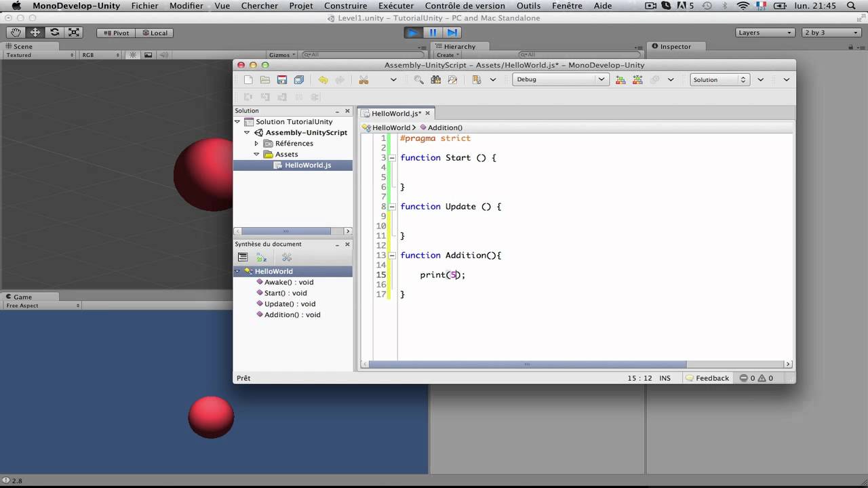
Task: Collapse the Assets folder
Action: [x=256, y=155]
